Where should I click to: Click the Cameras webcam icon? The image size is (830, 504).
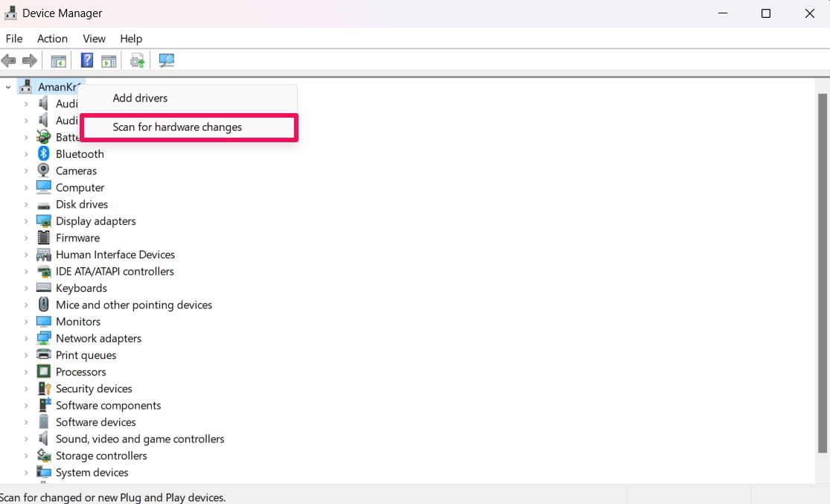43,170
